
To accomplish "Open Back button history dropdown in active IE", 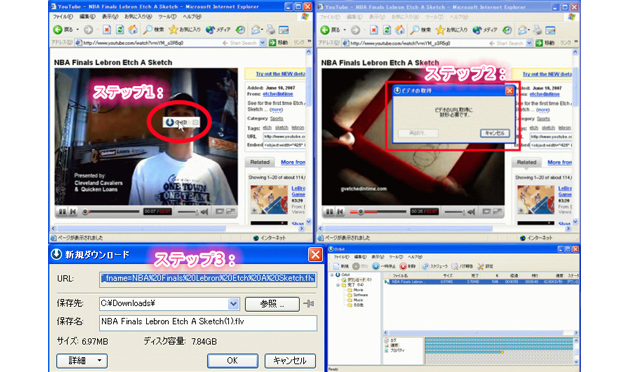I will pyautogui.click(x=77, y=30).
